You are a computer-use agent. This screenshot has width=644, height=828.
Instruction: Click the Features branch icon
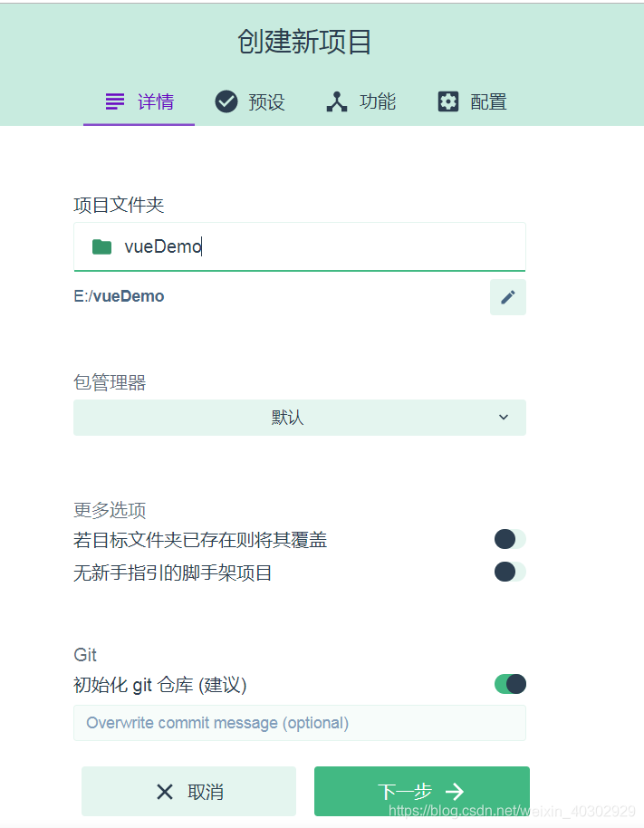pyautogui.click(x=337, y=101)
